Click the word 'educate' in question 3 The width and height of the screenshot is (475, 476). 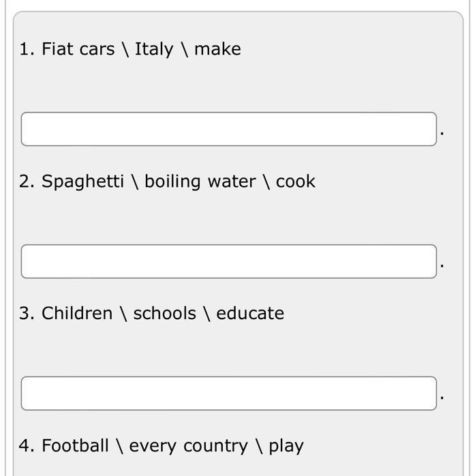(250, 314)
